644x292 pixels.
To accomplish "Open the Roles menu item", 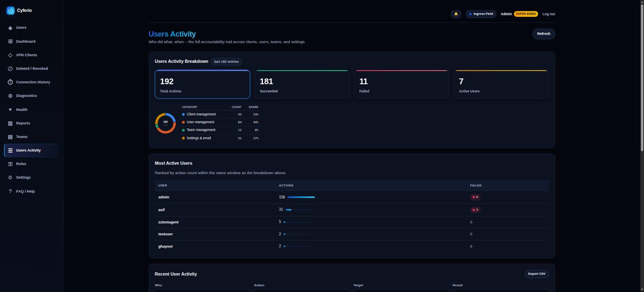I will tap(31, 164).
